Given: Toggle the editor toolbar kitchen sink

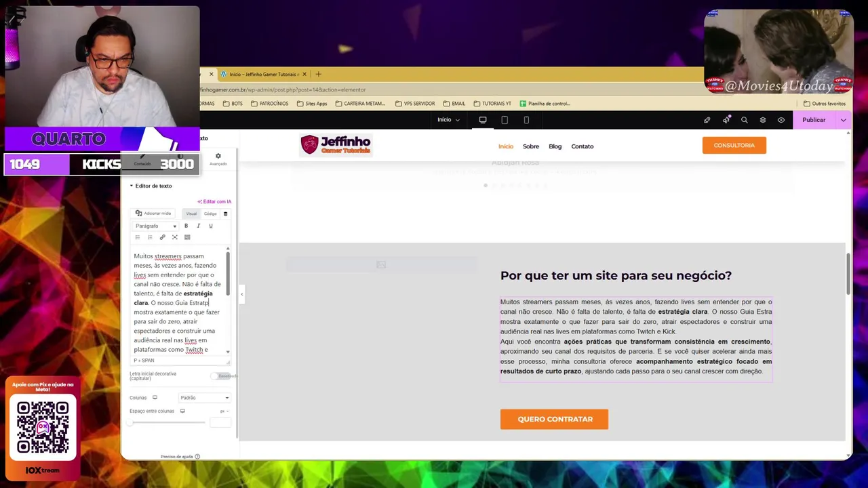Looking at the screenshot, I should [187, 237].
